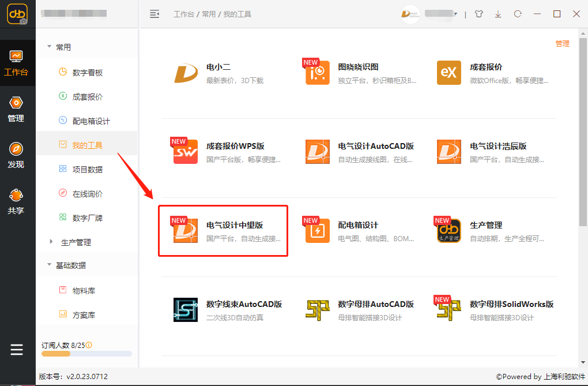
Task: Click the scrollbar up arrow
Action: coord(583,33)
